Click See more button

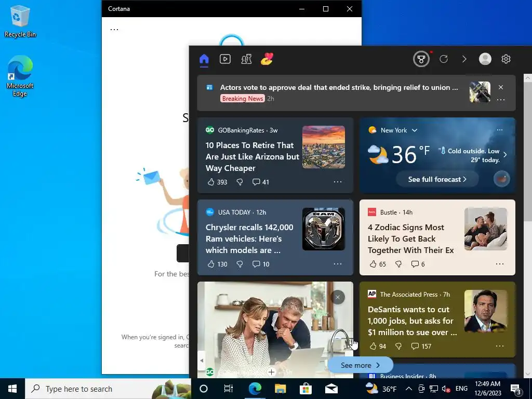point(360,365)
